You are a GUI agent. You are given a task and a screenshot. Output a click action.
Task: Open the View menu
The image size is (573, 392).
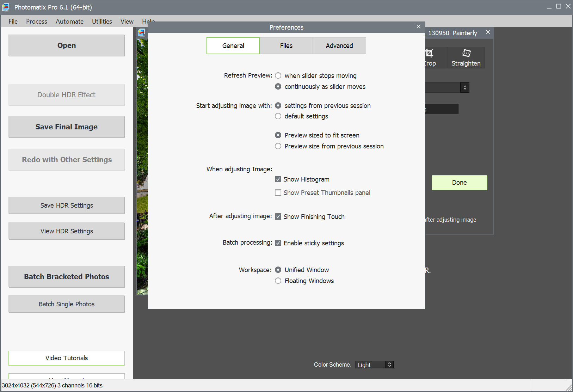pyautogui.click(x=127, y=21)
